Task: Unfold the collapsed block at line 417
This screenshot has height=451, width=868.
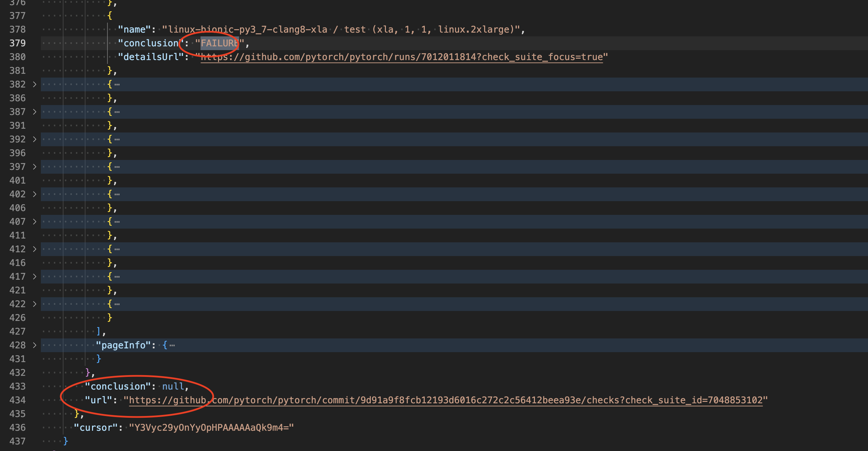Action: click(x=34, y=277)
